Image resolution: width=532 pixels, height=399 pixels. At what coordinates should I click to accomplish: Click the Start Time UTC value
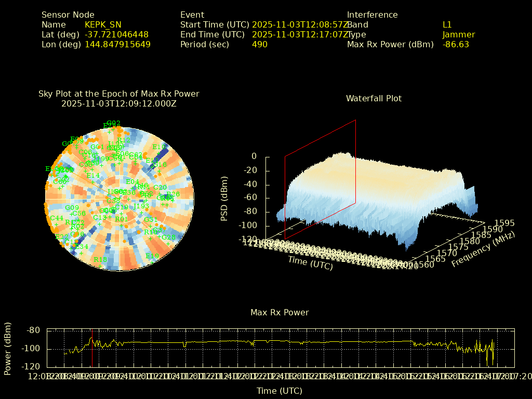(298, 24)
